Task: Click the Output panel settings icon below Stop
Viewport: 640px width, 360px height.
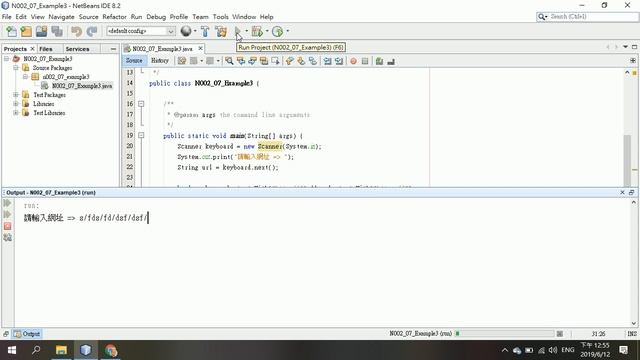Action: coord(7,238)
